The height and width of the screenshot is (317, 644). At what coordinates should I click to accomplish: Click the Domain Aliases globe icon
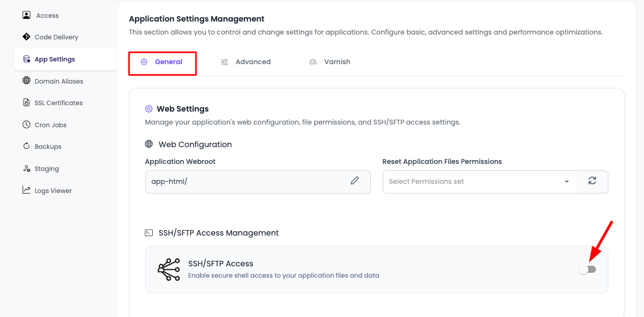click(x=26, y=81)
